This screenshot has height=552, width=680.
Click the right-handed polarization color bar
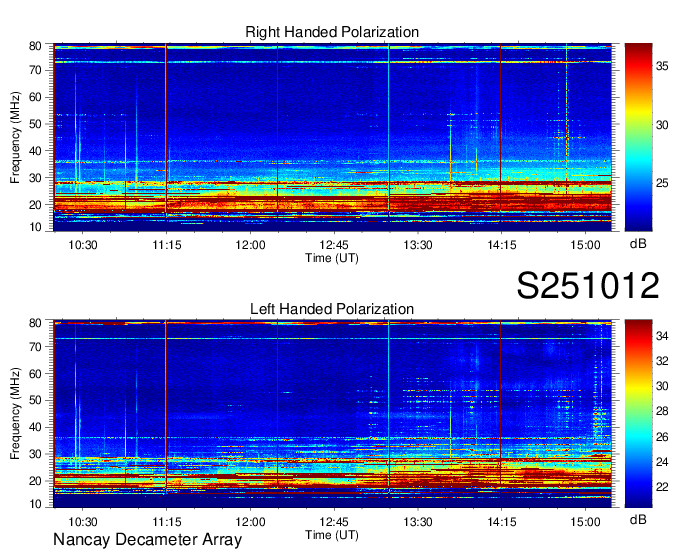637,136
